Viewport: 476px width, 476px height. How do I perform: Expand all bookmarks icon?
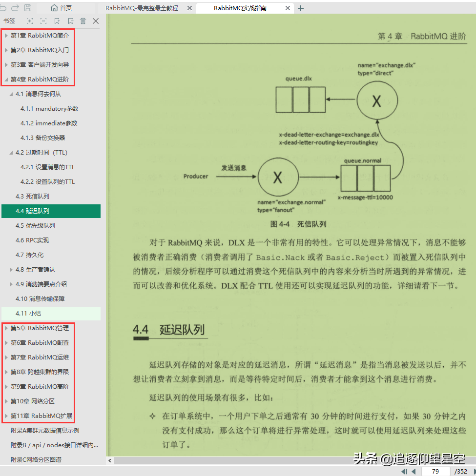point(29,21)
